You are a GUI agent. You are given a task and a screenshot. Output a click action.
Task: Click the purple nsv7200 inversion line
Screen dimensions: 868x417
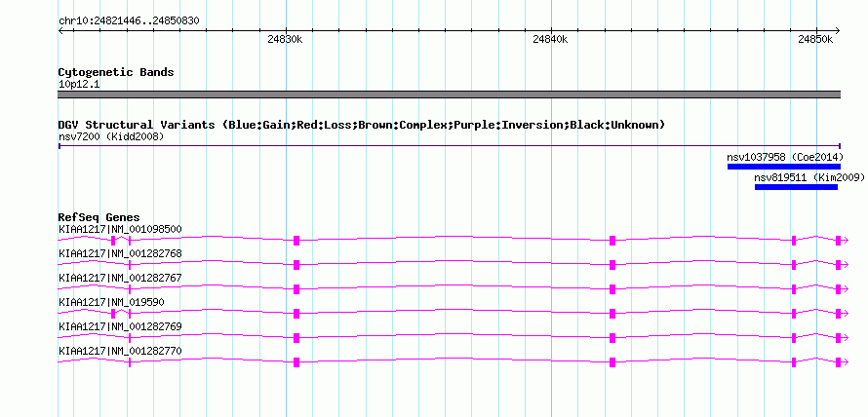coord(449,146)
